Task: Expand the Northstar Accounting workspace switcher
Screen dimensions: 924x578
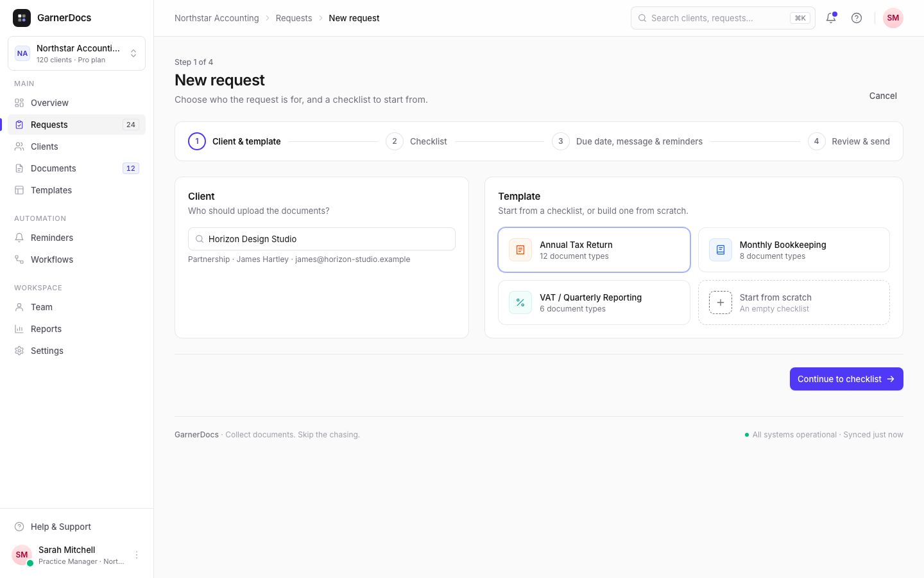Action: tap(77, 53)
